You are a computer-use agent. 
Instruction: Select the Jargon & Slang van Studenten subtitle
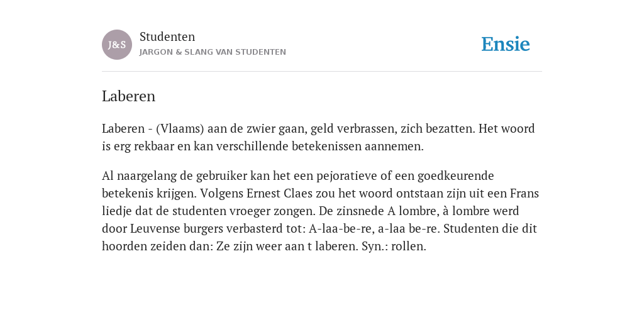point(213,52)
